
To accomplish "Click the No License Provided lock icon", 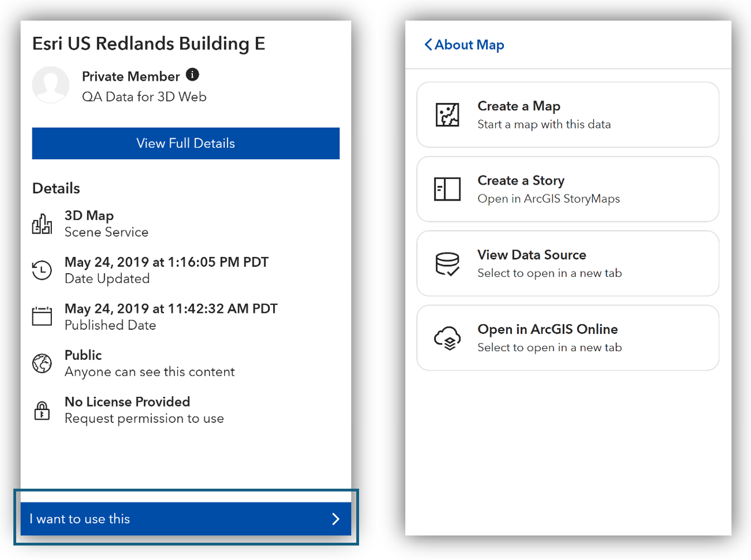I will click(x=42, y=410).
